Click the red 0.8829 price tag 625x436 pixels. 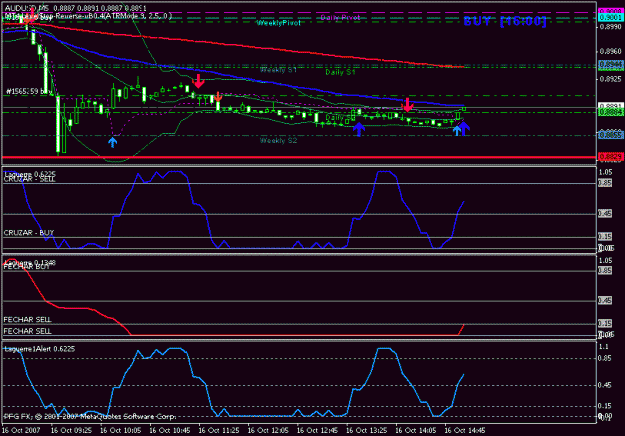[610, 157]
